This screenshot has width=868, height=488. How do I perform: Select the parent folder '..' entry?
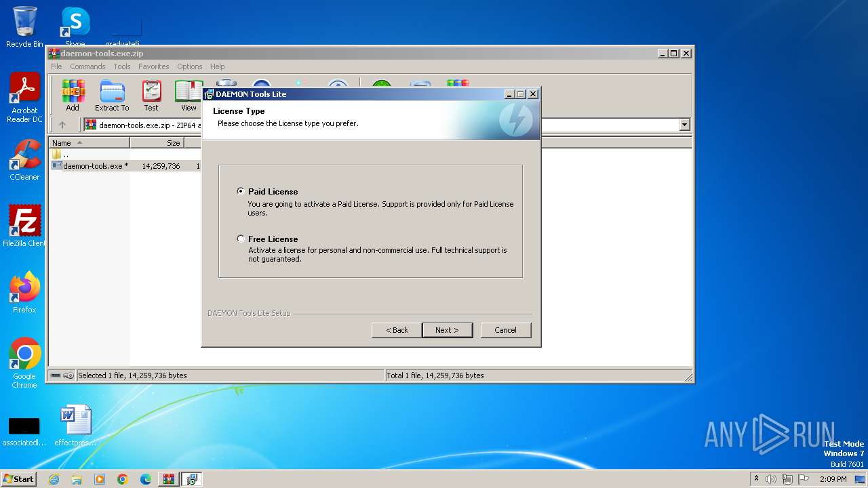(60, 155)
